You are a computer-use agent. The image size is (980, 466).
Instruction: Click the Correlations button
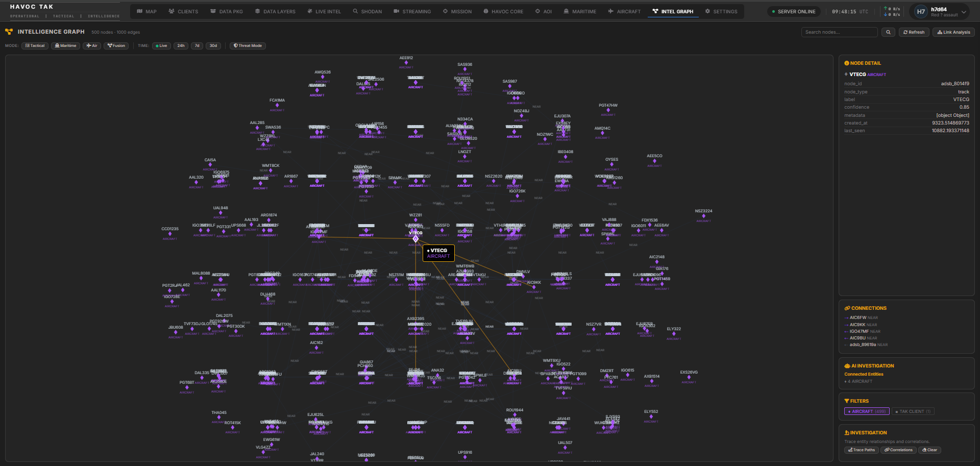pos(898,450)
